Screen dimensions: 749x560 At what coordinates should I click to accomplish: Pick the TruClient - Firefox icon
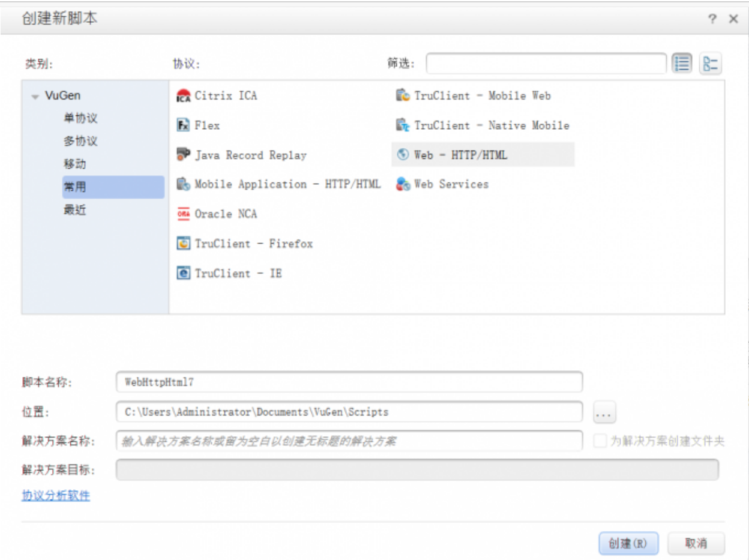click(183, 244)
